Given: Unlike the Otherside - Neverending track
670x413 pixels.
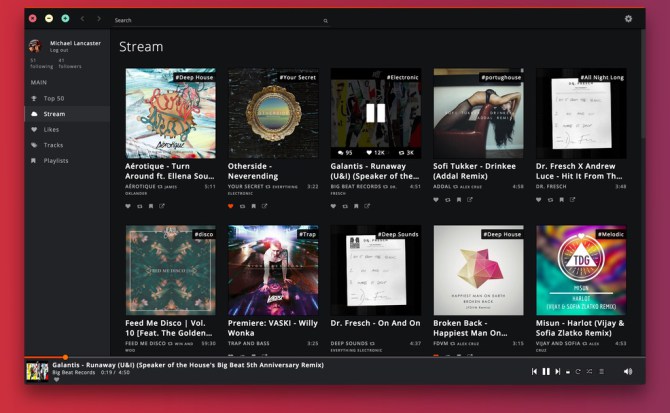Looking at the screenshot, I should (231, 206).
